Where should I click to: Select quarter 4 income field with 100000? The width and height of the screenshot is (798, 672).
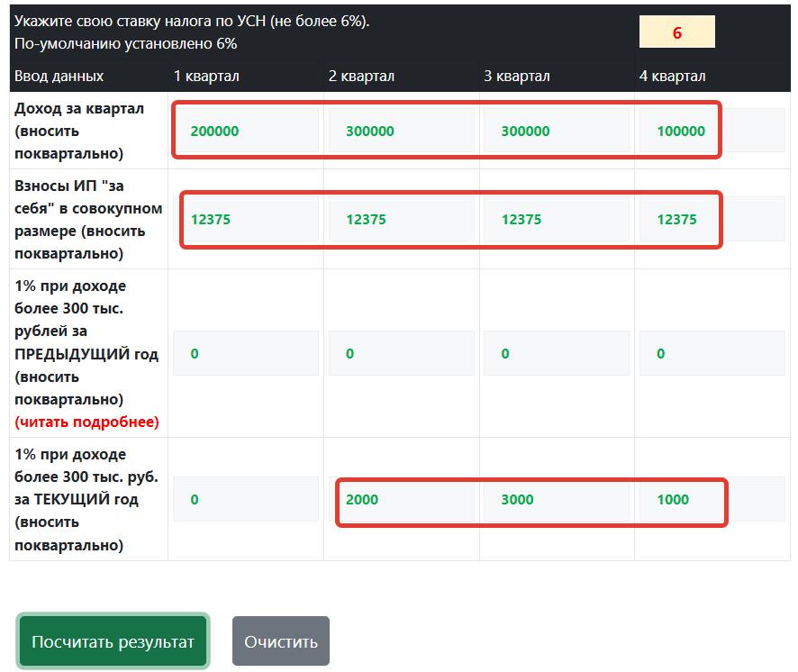712,131
